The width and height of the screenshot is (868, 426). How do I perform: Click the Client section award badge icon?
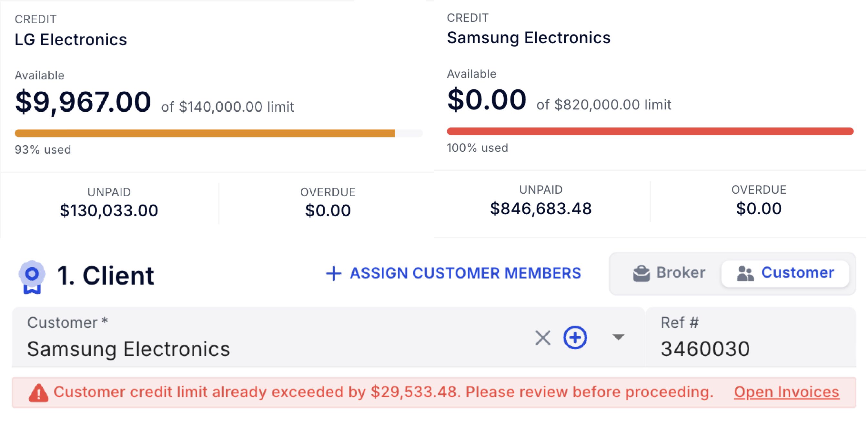point(32,276)
